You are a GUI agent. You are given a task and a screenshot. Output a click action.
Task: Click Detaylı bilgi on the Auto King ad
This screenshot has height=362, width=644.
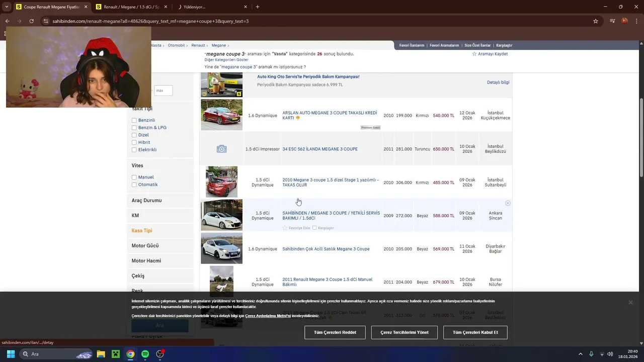point(498,82)
